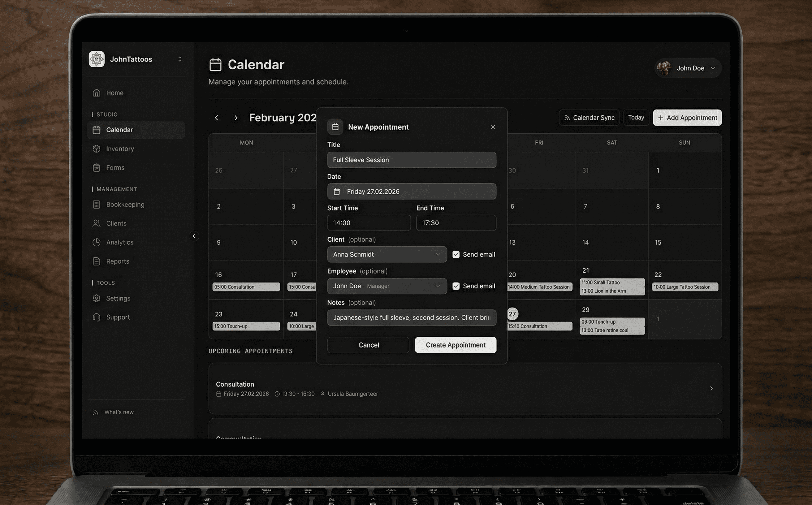Image resolution: width=812 pixels, height=505 pixels.
Task: Open Forms via its clipboard icon
Action: tap(97, 168)
